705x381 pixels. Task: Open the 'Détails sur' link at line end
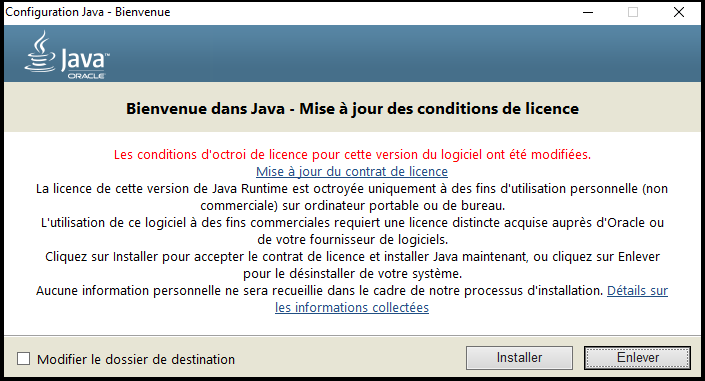(638, 291)
